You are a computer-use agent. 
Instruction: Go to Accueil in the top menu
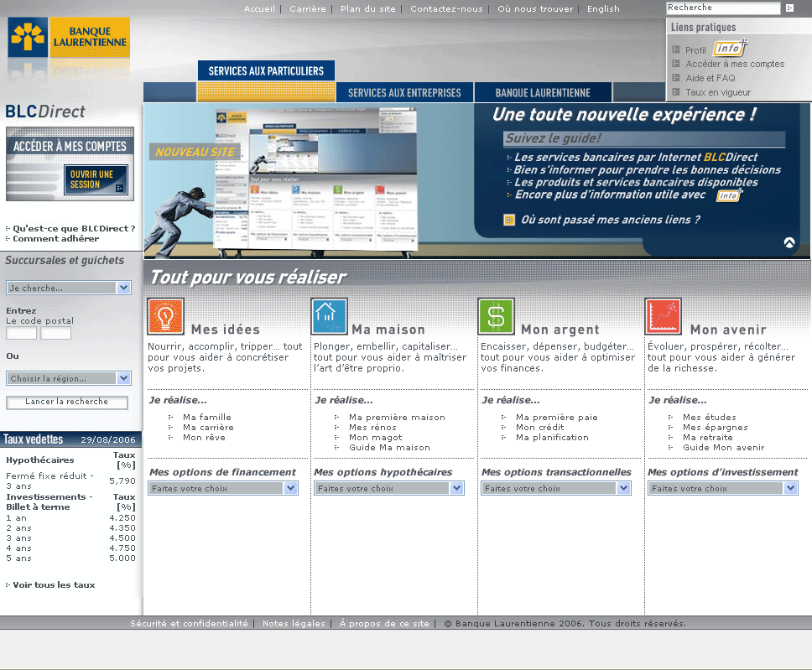[259, 8]
